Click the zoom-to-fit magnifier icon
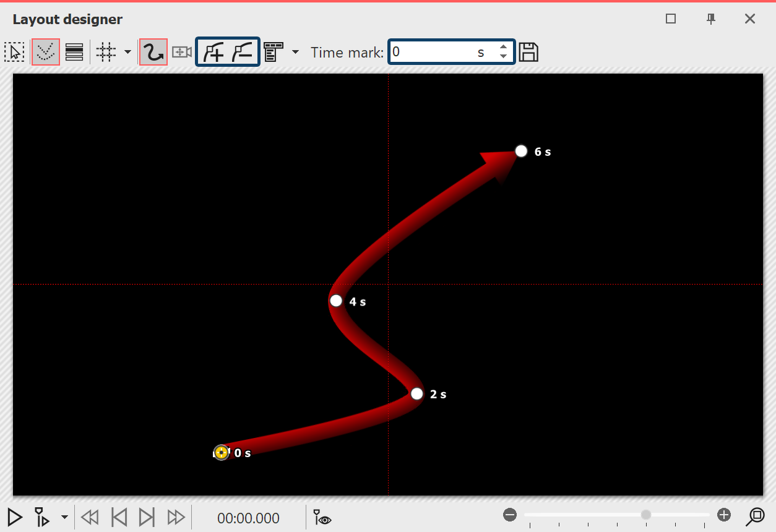The width and height of the screenshot is (776, 532). tap(756, 516)
